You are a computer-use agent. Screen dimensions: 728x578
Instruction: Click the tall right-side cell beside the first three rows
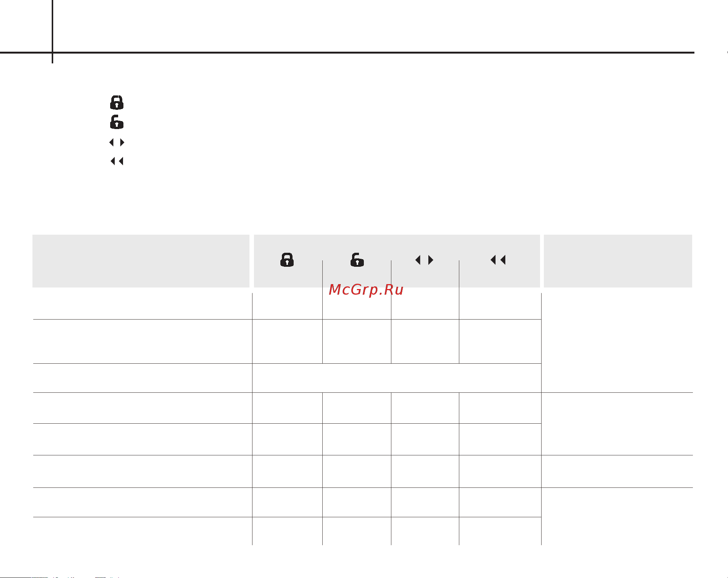pyautogui.click(x=617, y=343)
